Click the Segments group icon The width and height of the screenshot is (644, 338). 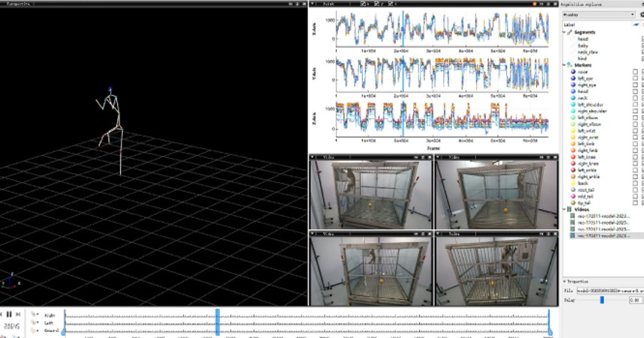pos(570,32)
